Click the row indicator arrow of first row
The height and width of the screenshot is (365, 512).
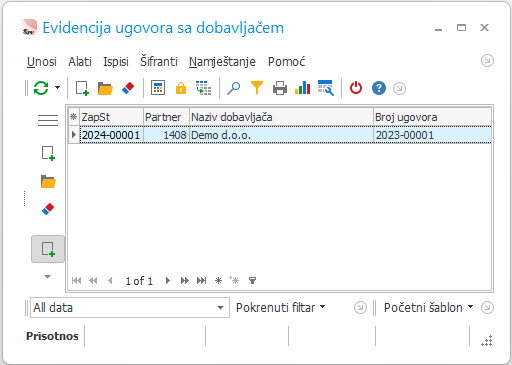pyautogui.click(x=74, y=135)
